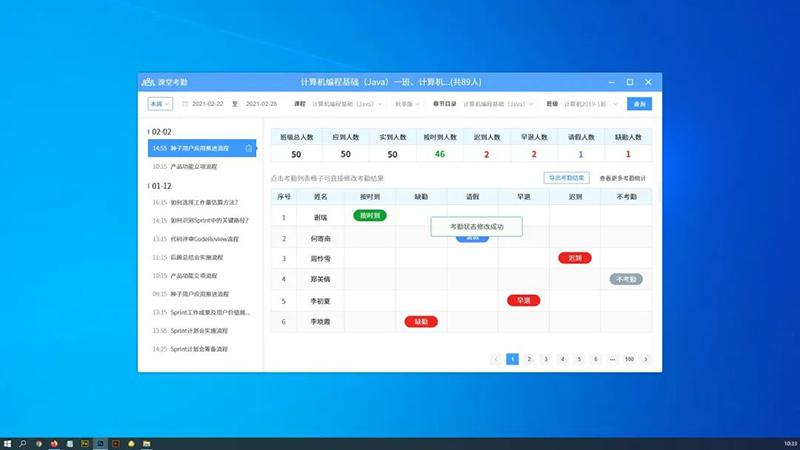Viewport: 800px width, 450px height.
Task: Open 查看更多考勤统计 link
Action: coord(624,178)
